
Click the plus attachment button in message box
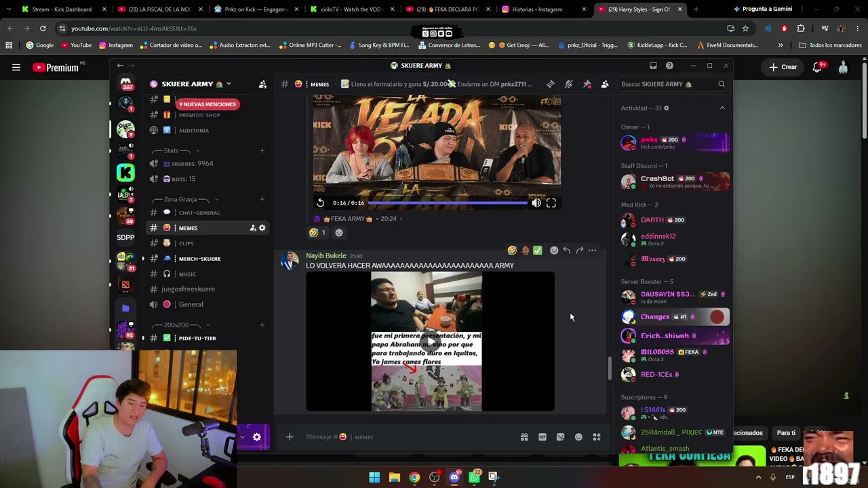290,437
